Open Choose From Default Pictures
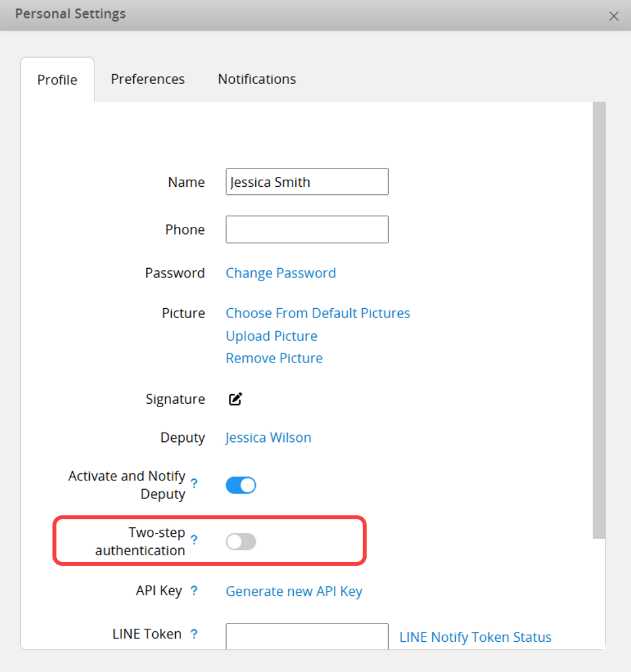The width and height of the screenshot is (631, 672). tap(317, 313)
